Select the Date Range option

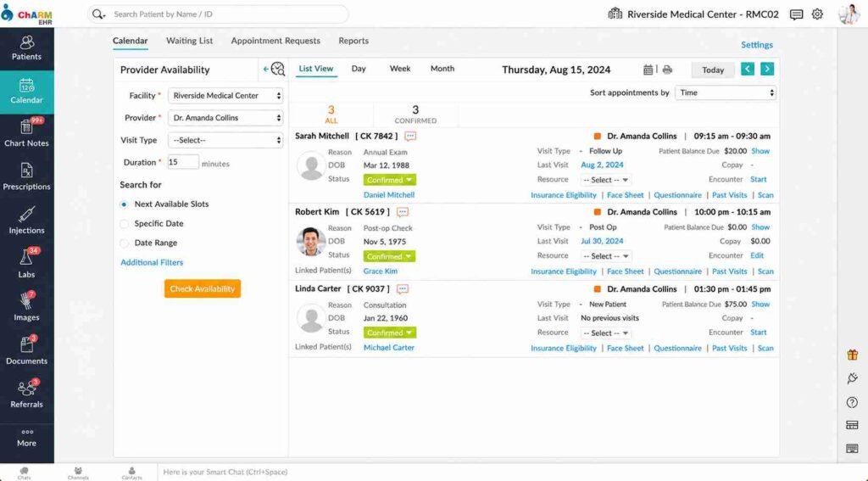tap(124, 243)
